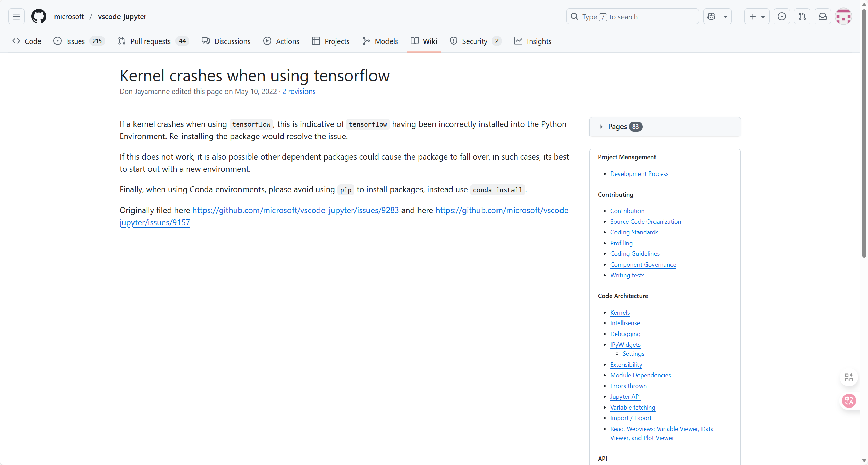This screenshot has width=868, height=465.
Task: Open the issues/9283 hyperlink
Action: point(295,210)
